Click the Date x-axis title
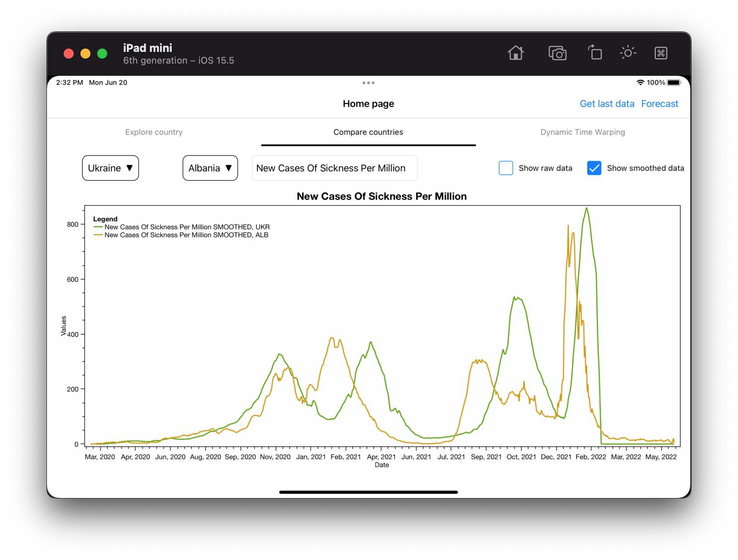The height and width of the screenshot is (560, 738). (x=382, y=465)
